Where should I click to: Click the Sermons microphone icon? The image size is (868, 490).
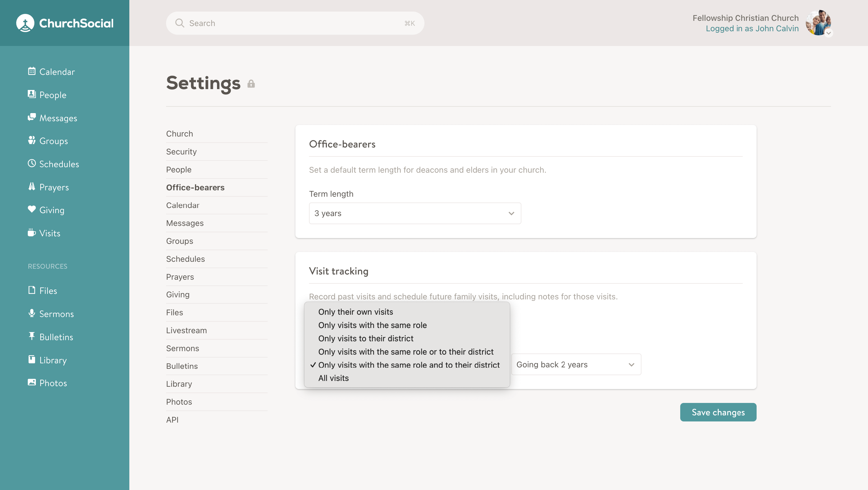click(x=32, y=313)
